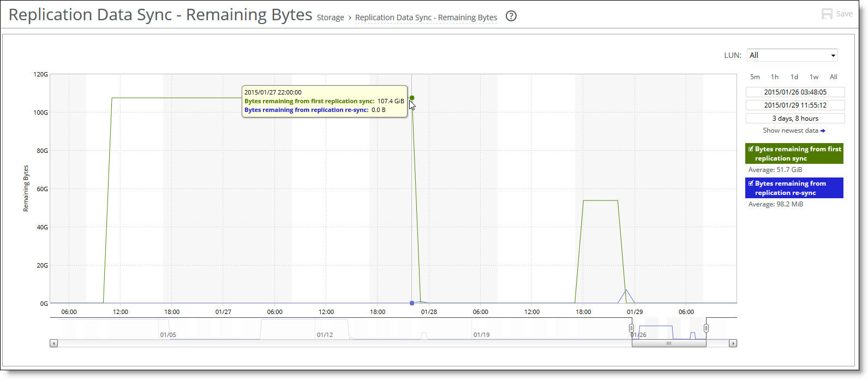Image resolution: width=868 pixels, height=379 pixels.
Task: Select the 5m time range
Action: coord(755,77)
